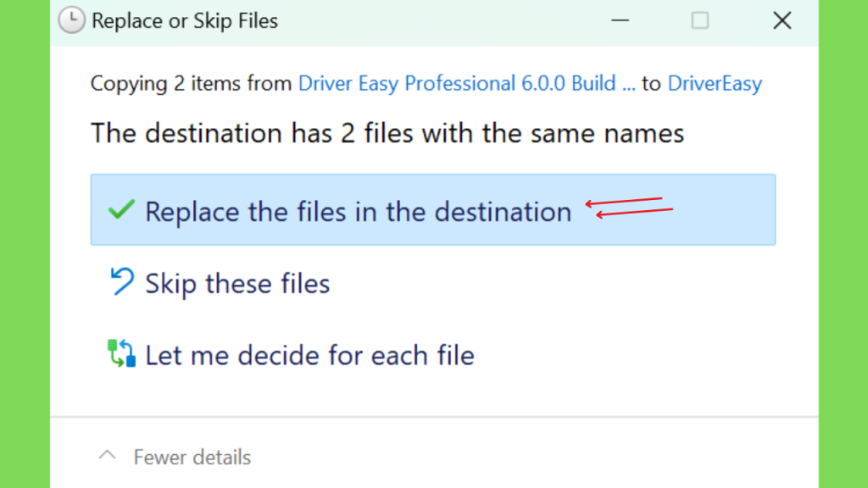Collapse details with the upward chevron
Image resolution: width=868 pixels, height=488 pixels.
[x=108, y=456]
